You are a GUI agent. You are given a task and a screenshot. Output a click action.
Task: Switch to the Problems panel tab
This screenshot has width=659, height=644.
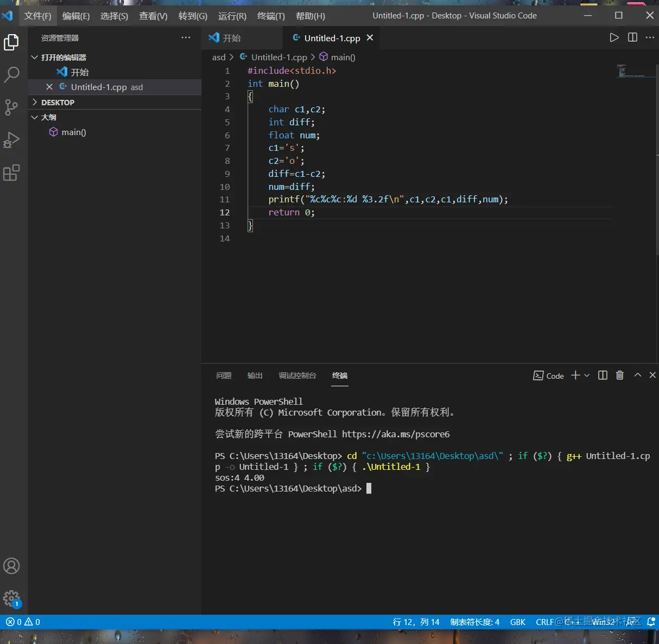[x=224, y=375]
